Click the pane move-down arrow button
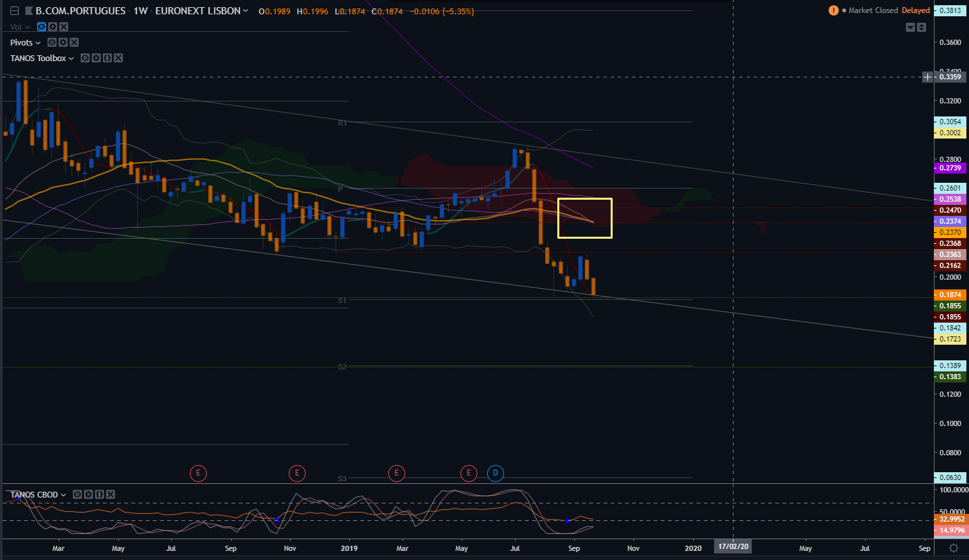 (910, 27)
